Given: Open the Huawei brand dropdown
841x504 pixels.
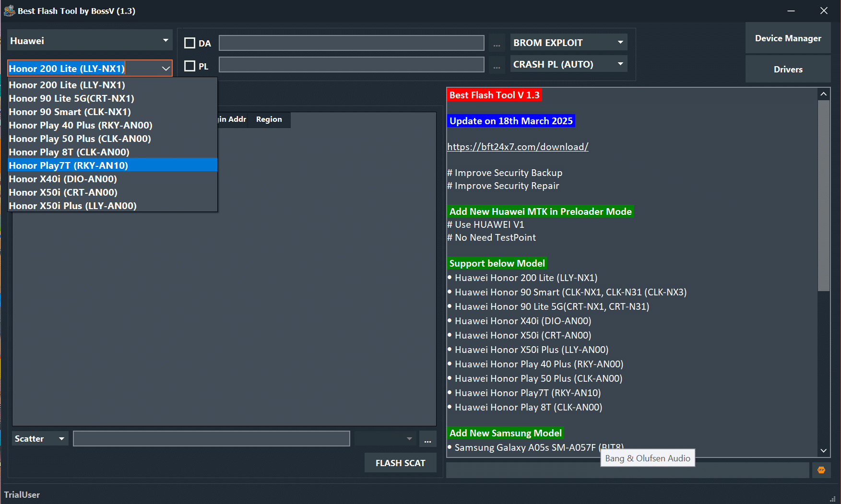Looking at the screenshot, I should point(90,41).
